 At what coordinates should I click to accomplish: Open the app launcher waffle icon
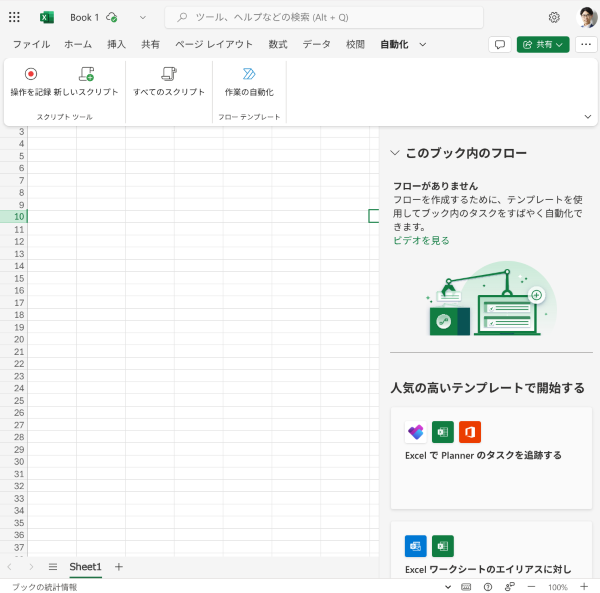coord(14,17)
